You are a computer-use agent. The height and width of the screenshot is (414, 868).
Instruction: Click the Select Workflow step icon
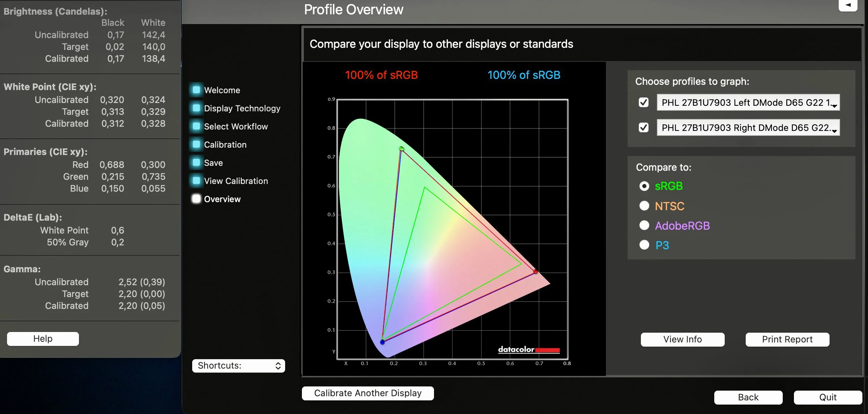pyautogui.click(x=196, y=126)
